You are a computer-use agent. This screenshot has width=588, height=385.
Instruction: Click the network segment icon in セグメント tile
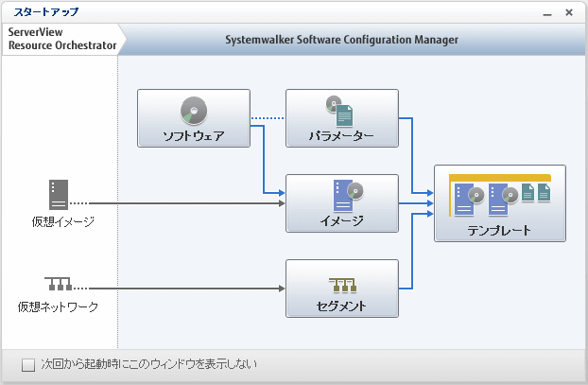343,285
